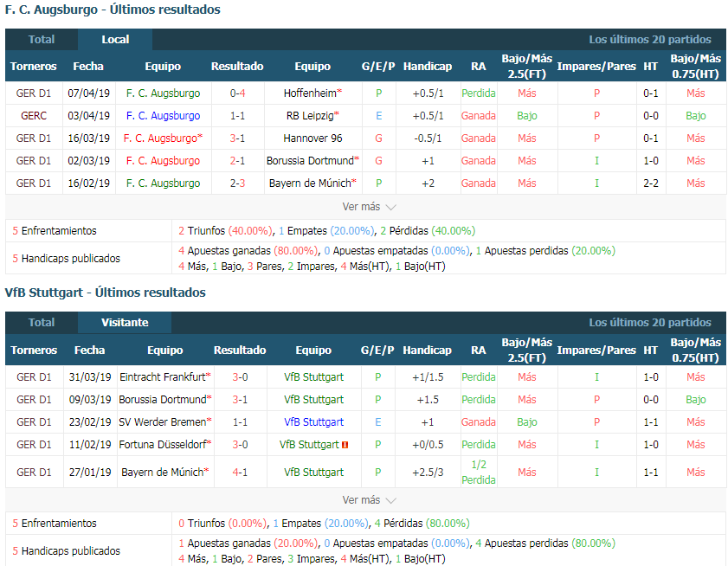Click Impares/Pares header in Augsburgo table
The width and height of the screenshot is (728, 566).
pos(596,67)
